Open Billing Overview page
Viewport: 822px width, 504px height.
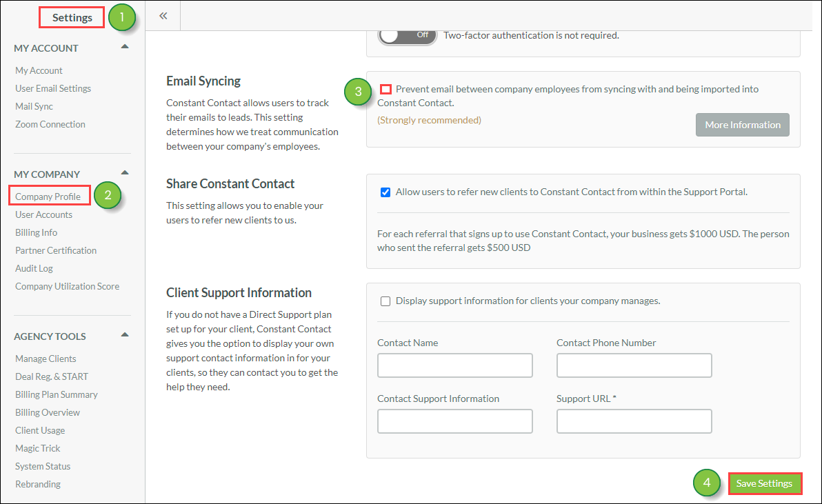point(47,412)
